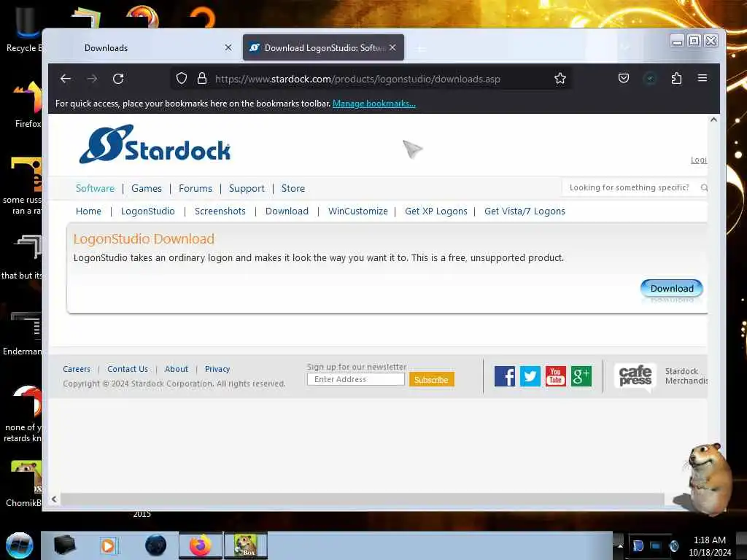Screen dimensions: 747x560
Task: Launch Firefox from the taskbar
Action: click(201, 545)
